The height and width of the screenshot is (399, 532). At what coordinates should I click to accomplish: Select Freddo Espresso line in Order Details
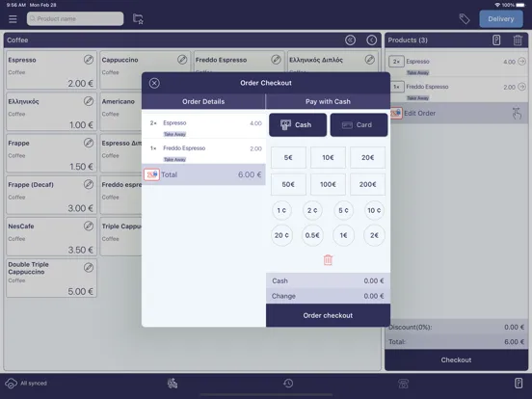[x=203, y=151]
